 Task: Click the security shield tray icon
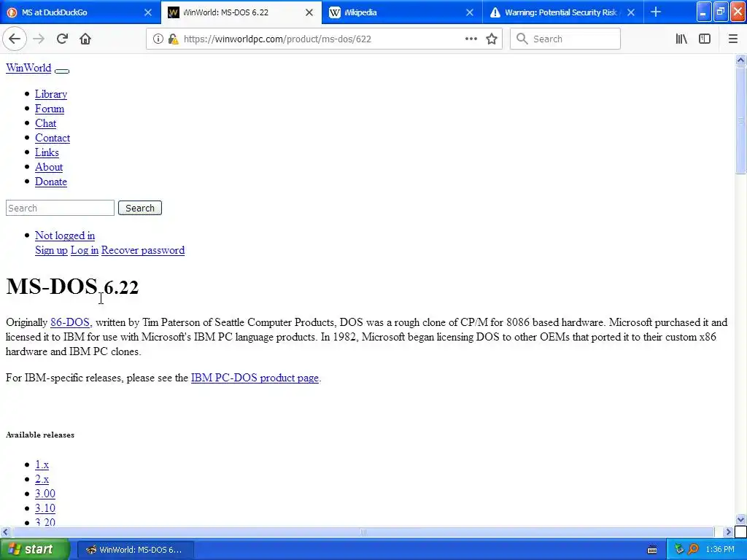tap(679, 550)
